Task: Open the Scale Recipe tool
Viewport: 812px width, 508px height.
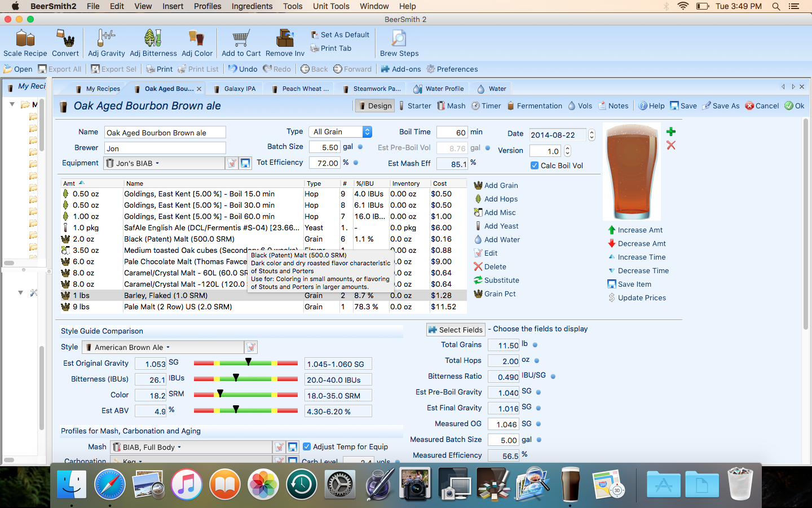Action: [x=25, y=43]
